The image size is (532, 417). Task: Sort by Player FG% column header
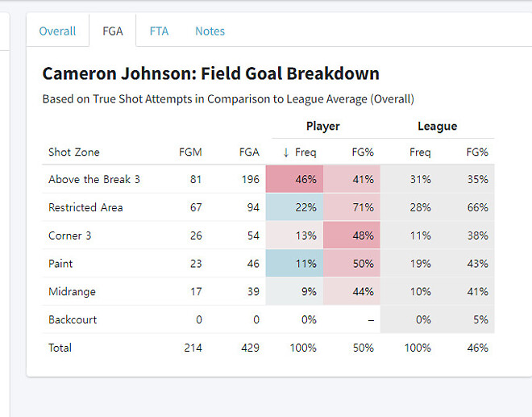tap(363, 152)
